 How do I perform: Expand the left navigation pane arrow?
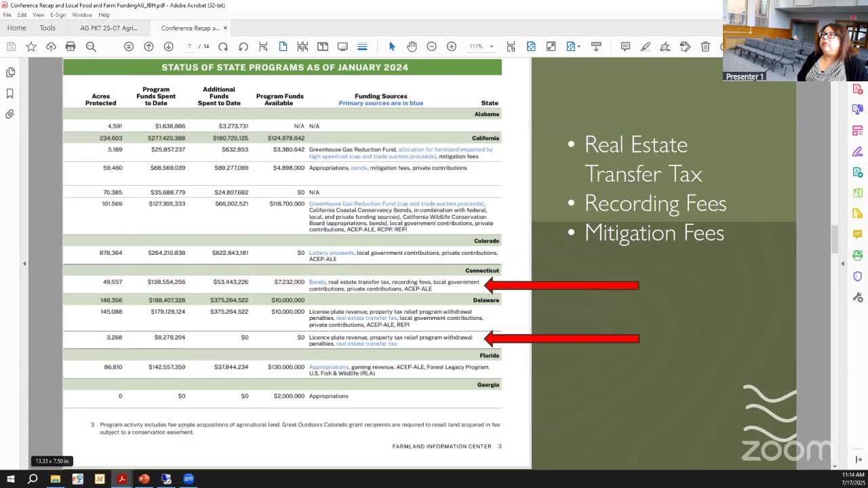pos(24,264)
